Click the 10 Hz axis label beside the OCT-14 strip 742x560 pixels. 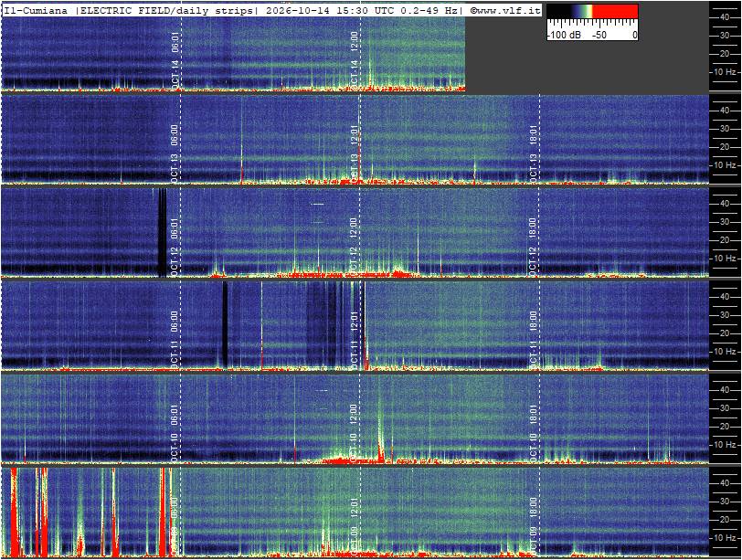tap(725, 72)
